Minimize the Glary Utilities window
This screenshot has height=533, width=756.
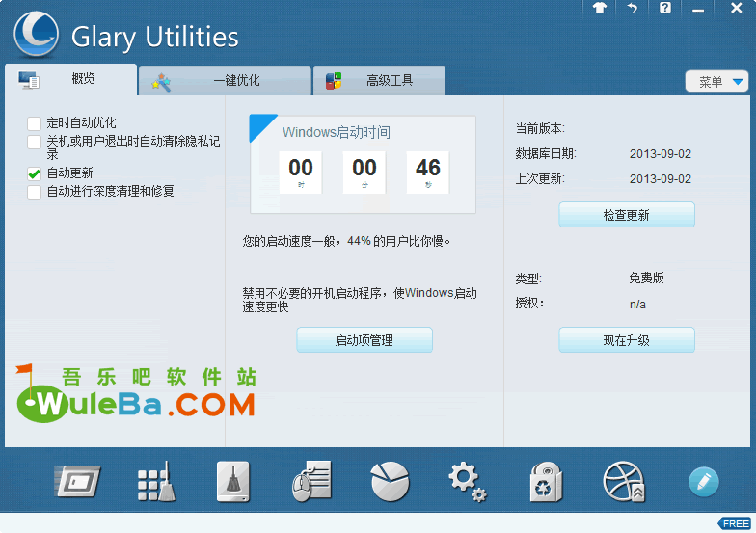coord(698,9)
